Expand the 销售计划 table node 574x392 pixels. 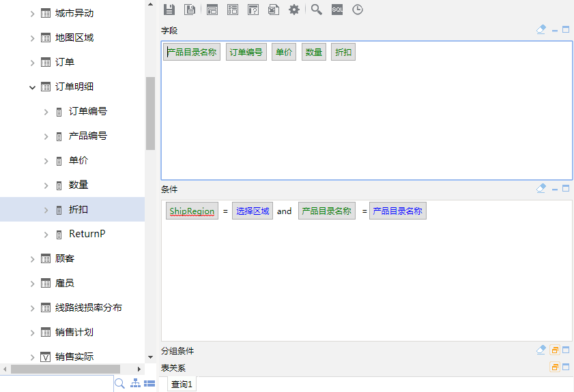pyautogui.click(x=32, y=333)
